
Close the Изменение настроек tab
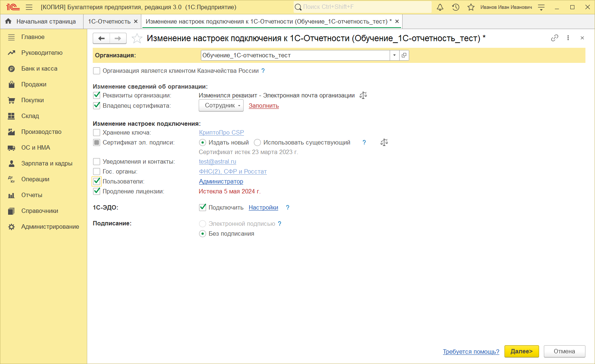point(397,21)
